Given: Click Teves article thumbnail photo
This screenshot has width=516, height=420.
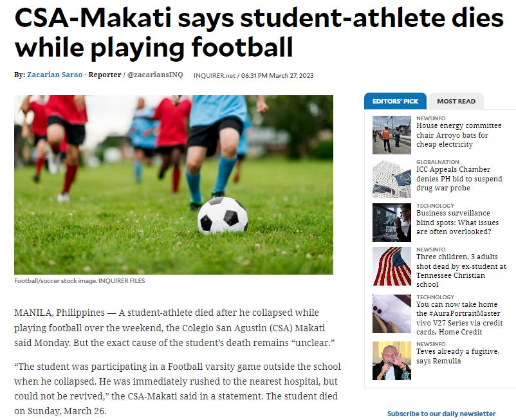Looking at the screenshot, I should click(x=392, y=361).
